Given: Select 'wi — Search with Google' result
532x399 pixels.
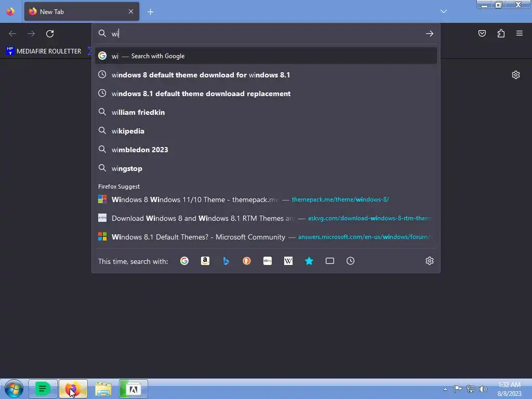Looking at the screenshot, I should point(266,56).
